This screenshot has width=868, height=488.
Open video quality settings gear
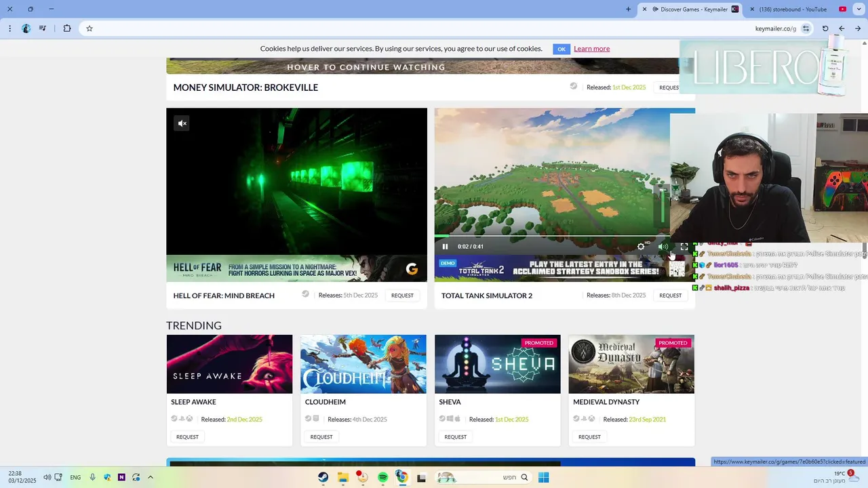click(x=641, y=247)
